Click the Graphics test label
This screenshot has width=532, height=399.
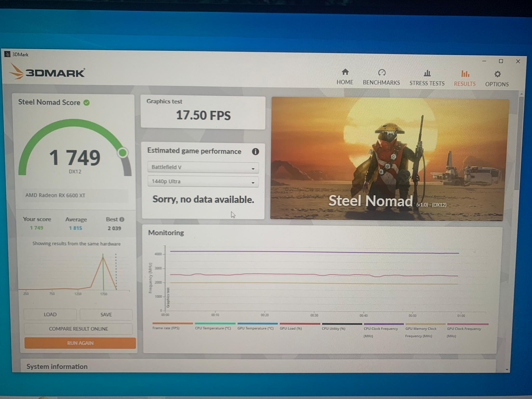point(164,101)
